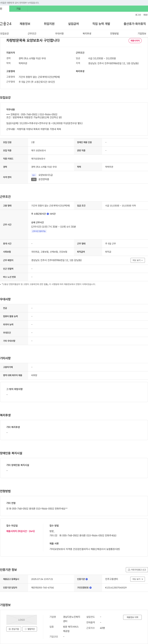Click the 채용시까지 badge near title
This screenshot has height=644, width=148.
point(135,40)
